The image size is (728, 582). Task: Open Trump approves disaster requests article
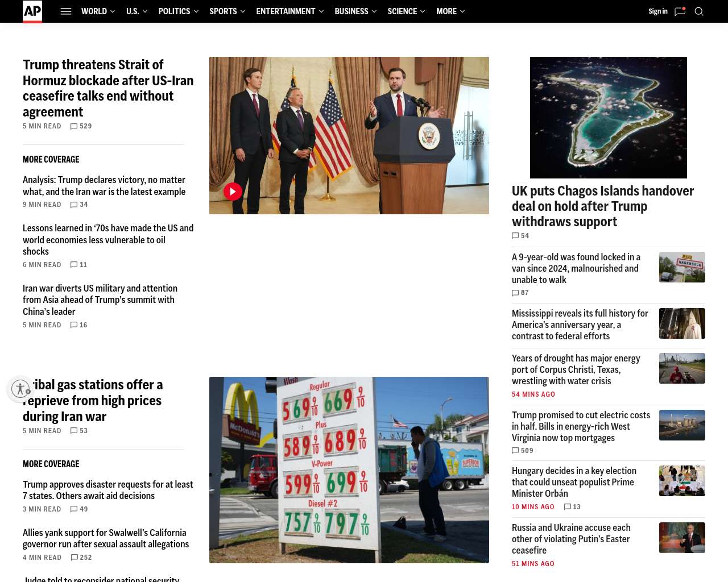(108, 490)
